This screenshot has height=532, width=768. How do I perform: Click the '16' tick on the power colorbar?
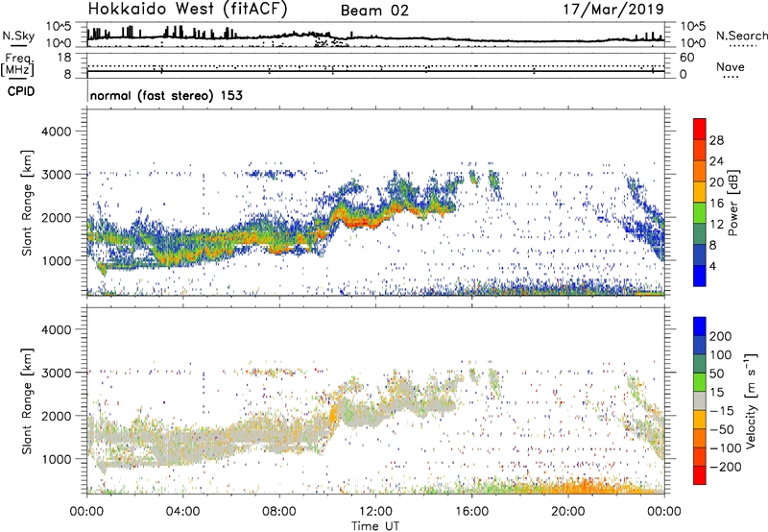pos(716,204)
